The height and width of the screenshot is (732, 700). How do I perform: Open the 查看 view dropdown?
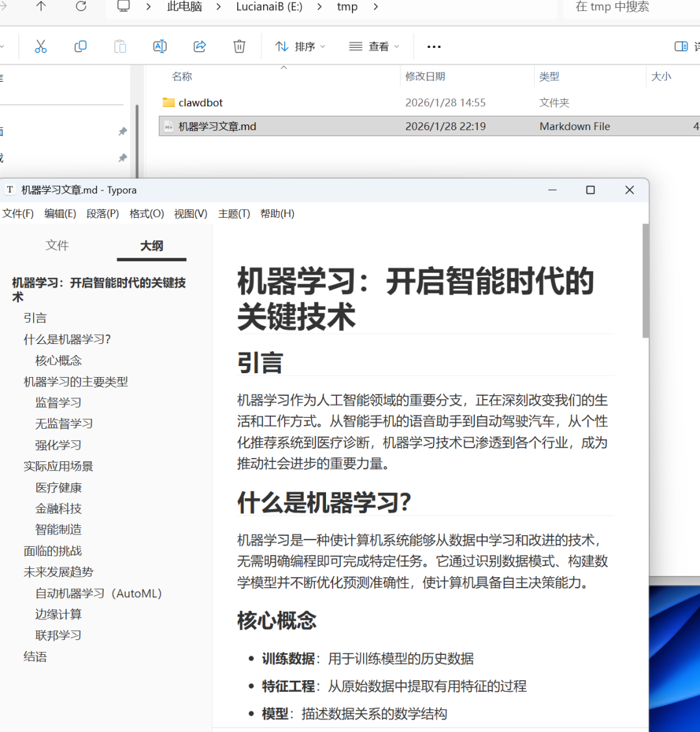pos(374,47)
